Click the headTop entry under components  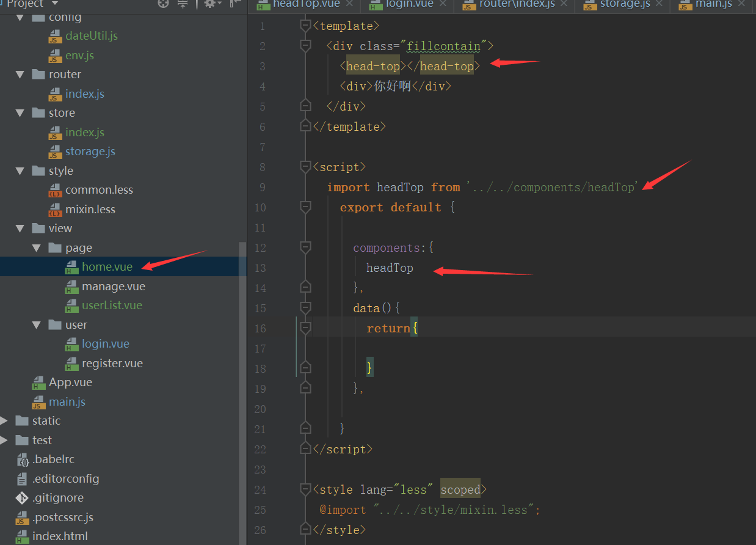point(390,268)
